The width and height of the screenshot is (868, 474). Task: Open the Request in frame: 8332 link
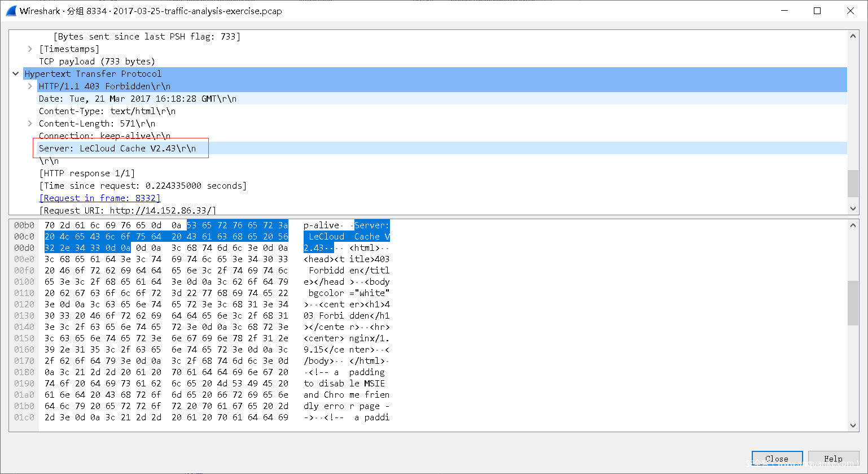pyautogui.click(x=100, y=198)
